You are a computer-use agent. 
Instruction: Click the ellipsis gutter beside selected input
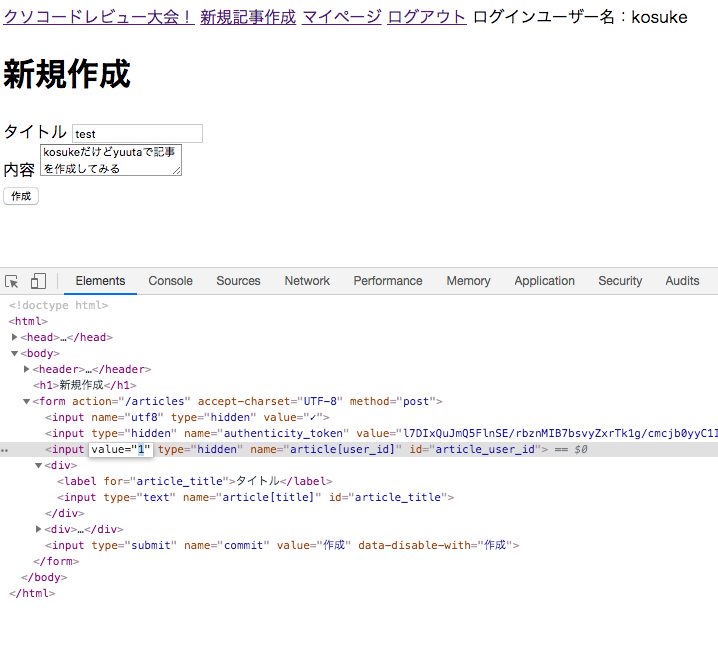[5, 450]
